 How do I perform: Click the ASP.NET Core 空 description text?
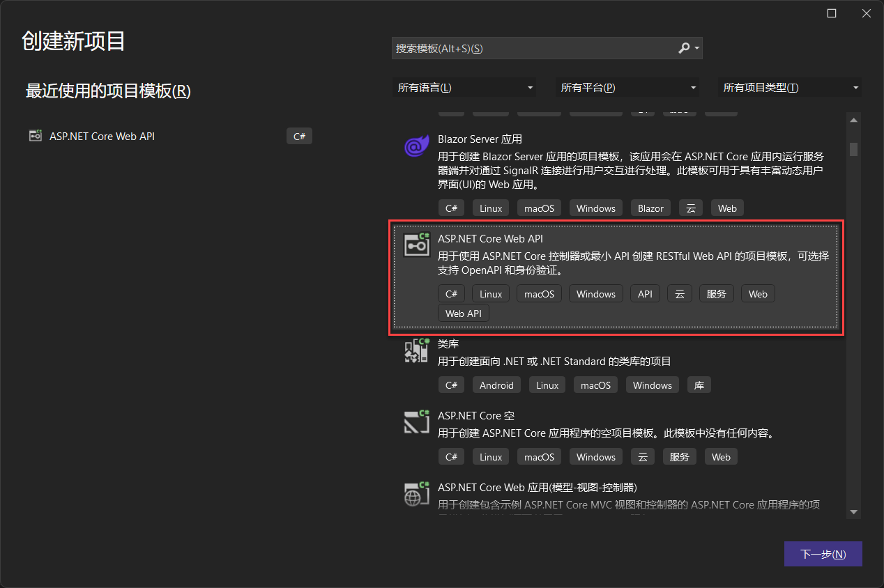607,433
